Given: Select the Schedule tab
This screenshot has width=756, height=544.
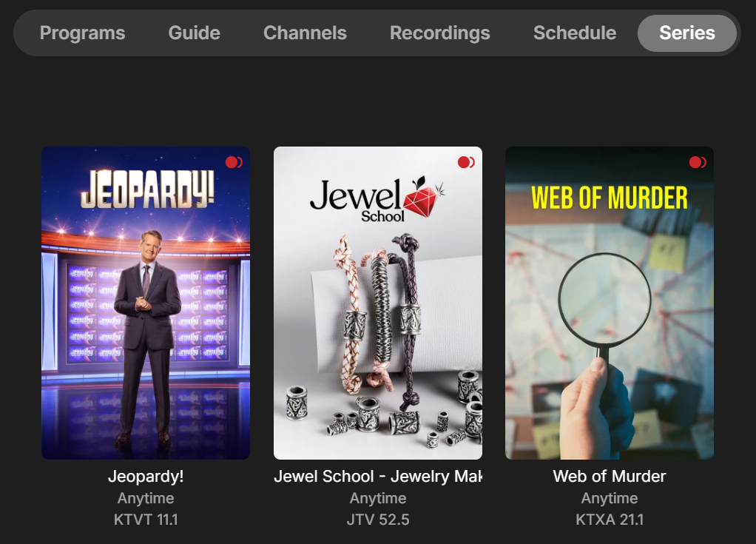Looking at the screenshot, I should pos(575,33).
